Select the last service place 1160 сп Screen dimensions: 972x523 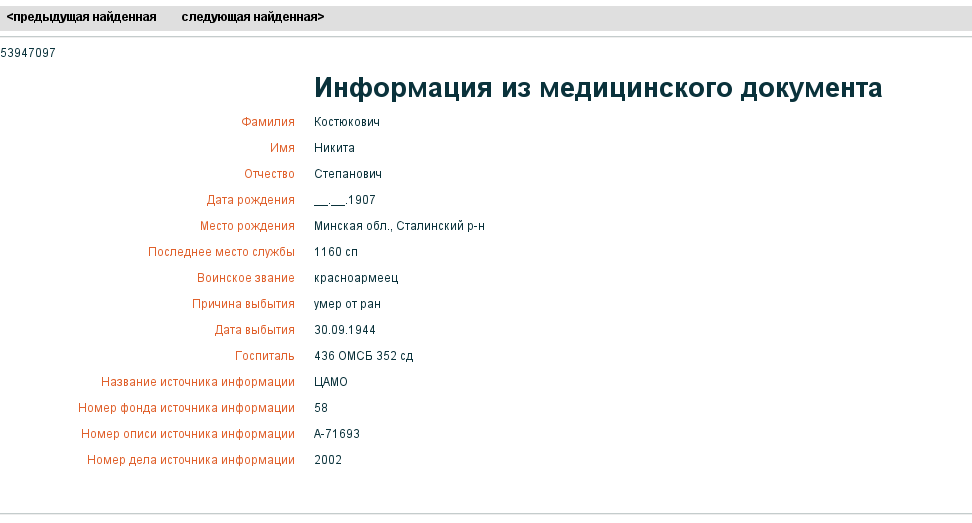click(335, 252)
